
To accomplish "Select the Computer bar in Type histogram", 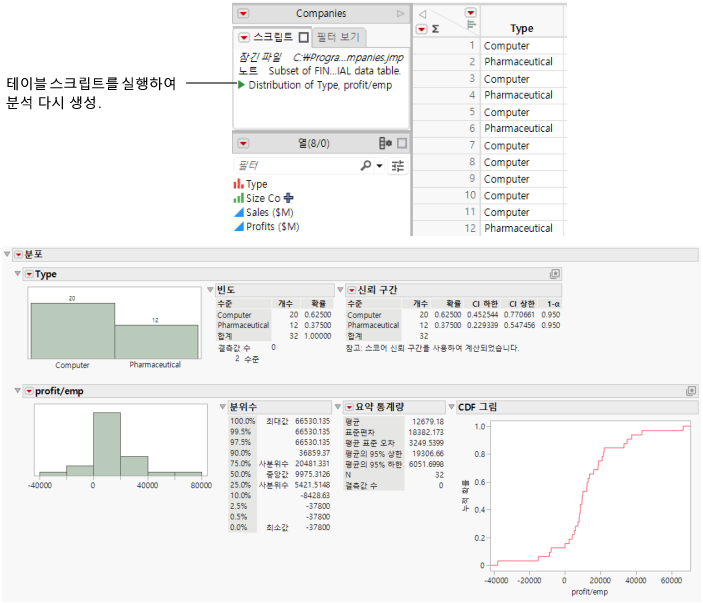I will click(x=73, y=331).
